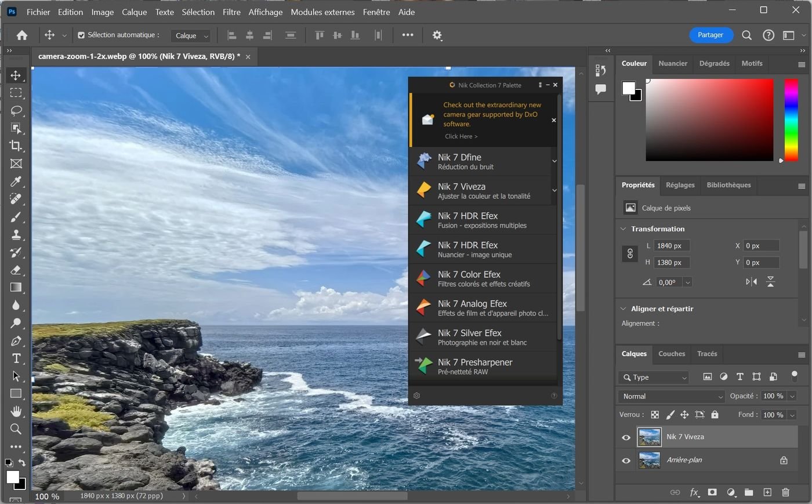Toggle lock transparent pixels

655,415
